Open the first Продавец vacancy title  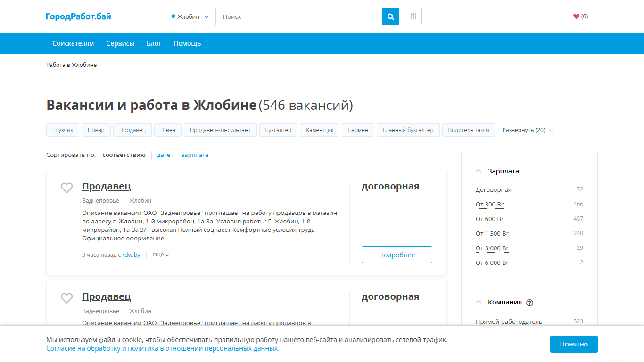[107, 186]
